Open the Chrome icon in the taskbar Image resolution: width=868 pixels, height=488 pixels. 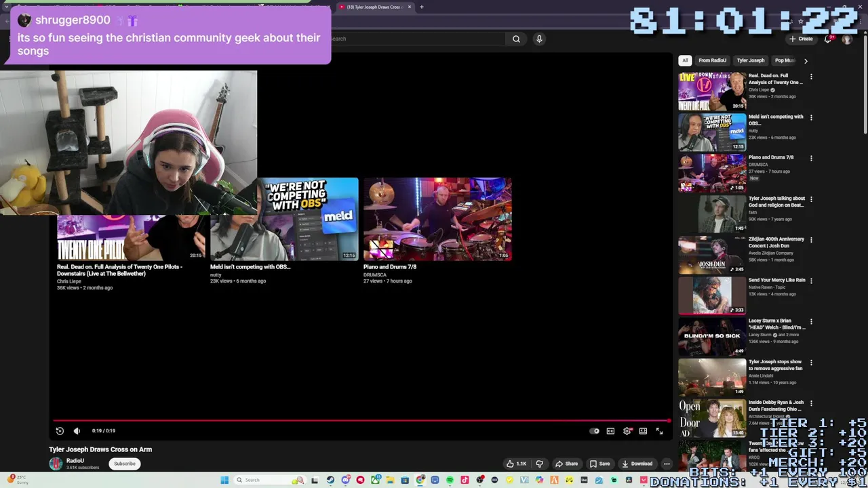(420, 480)
